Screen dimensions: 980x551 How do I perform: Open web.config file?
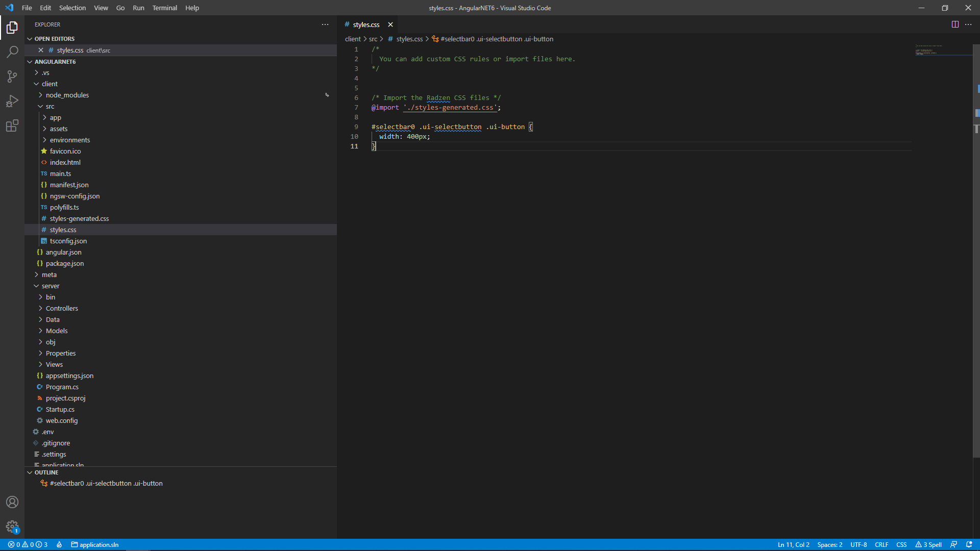pos(181,420)
